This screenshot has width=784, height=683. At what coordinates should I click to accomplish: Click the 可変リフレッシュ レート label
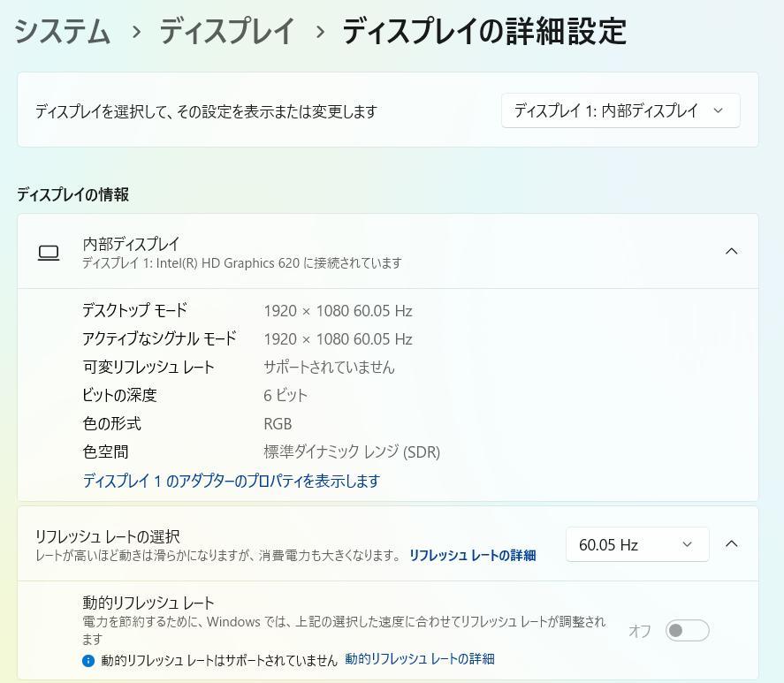(148, 367)
